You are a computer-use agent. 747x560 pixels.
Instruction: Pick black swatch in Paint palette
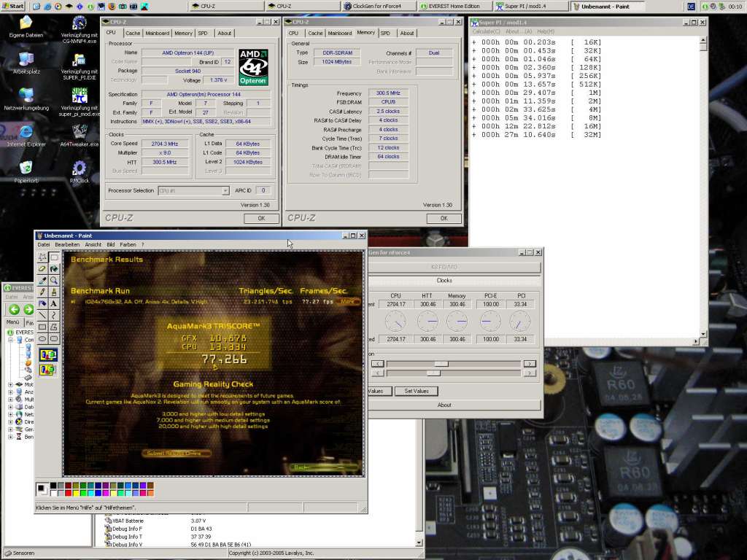(53, 486)
